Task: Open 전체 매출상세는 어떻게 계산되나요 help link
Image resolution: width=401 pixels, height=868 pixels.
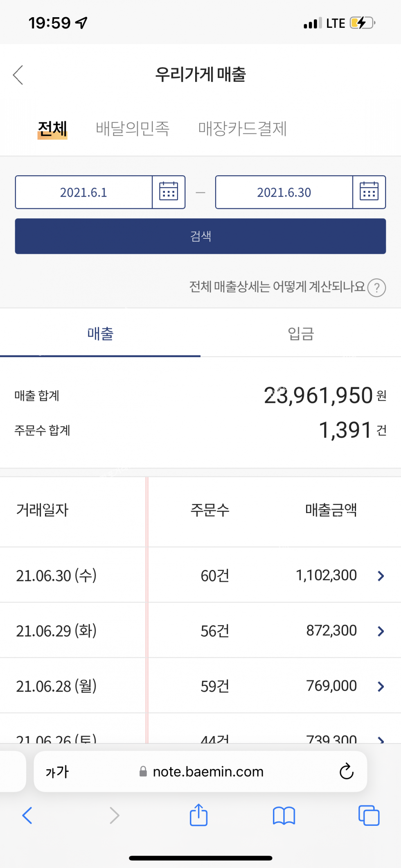Action: coord(277,287)
